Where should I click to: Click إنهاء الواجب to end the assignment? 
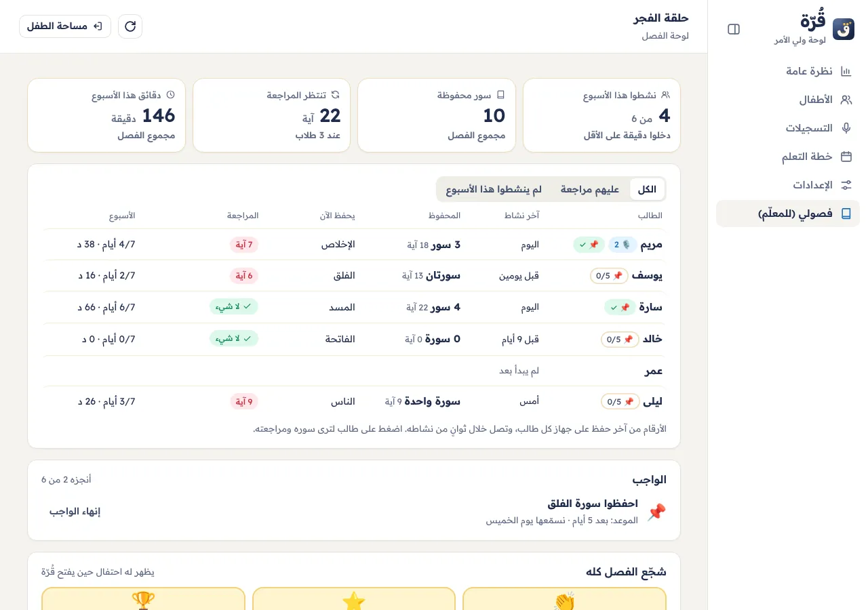point(75,512)
